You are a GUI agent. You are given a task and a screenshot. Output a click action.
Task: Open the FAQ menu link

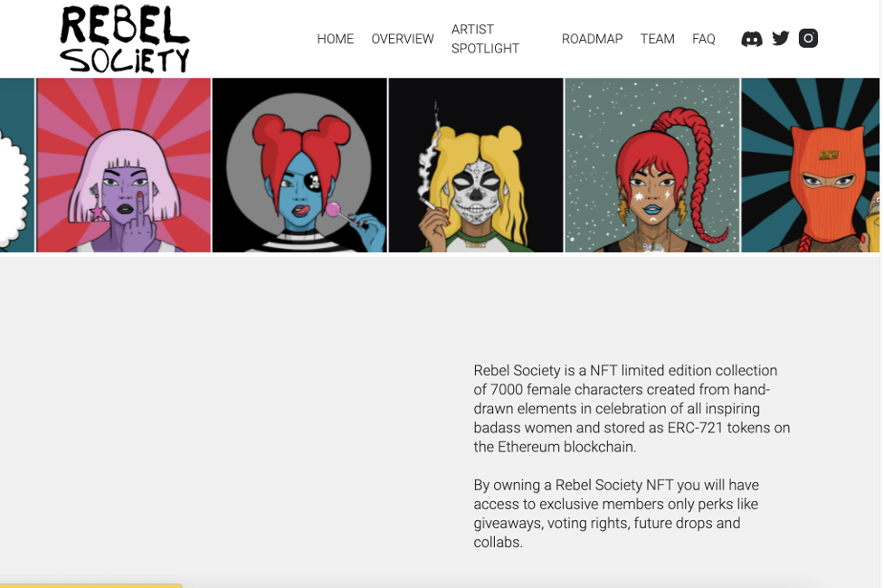[704, 39]
